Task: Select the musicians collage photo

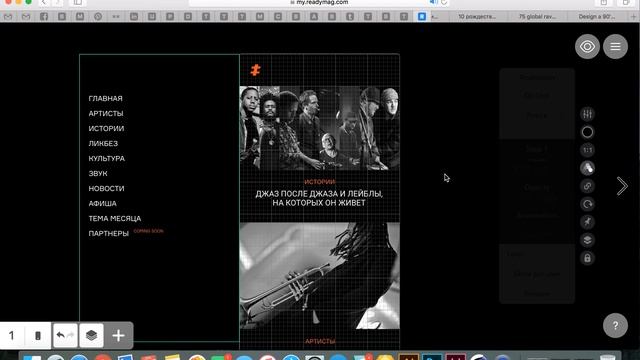Action: (320, 128)
